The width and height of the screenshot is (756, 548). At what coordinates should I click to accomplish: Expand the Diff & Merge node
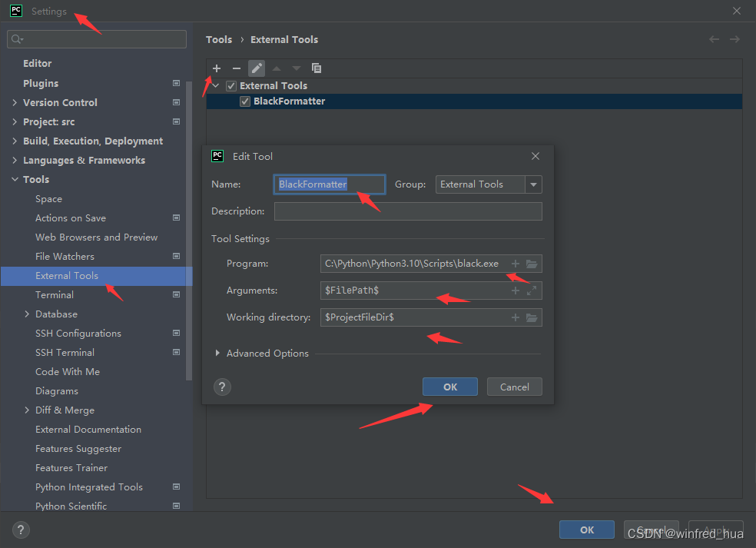pos(27,410)
